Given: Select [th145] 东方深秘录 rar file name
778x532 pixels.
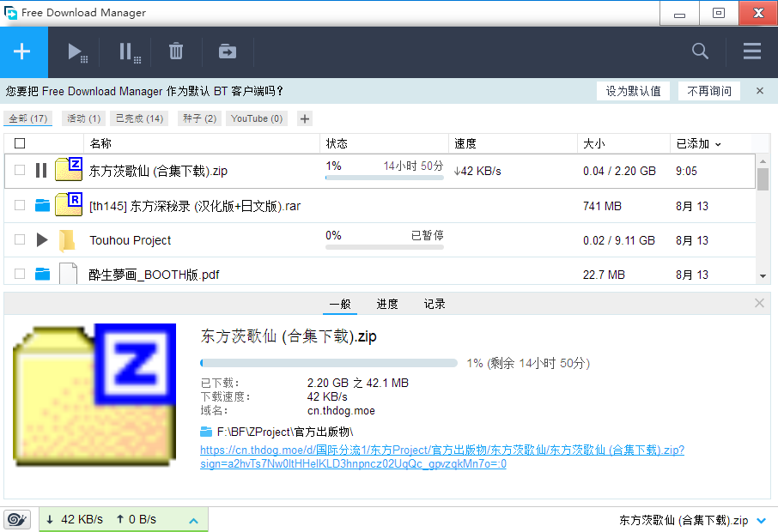Looking at the screenshot, I should click(x=195, y=206).
